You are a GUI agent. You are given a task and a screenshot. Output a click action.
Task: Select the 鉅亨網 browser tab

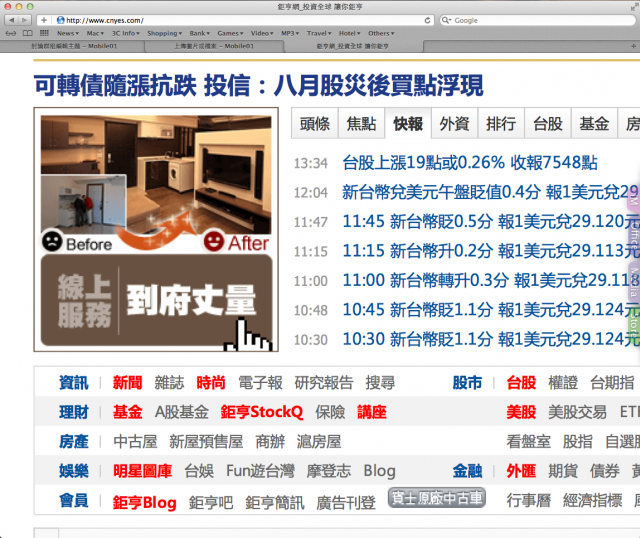pyautogui.click(x=353, y=46)
